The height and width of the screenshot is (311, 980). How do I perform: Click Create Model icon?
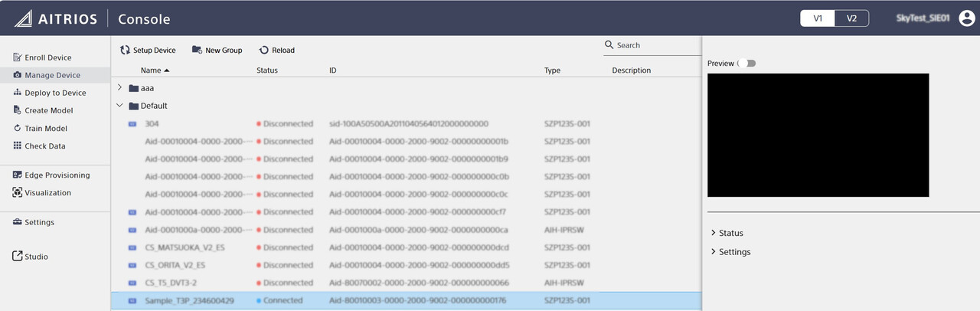(18, 110)
